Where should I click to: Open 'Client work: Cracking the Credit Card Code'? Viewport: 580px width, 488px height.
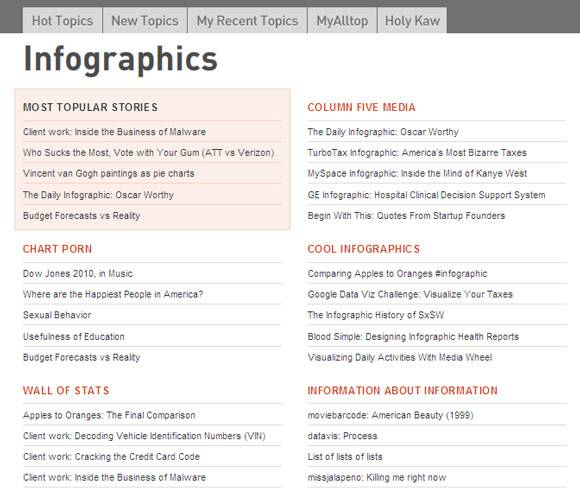pyautogui.click(x=111, y=457)
